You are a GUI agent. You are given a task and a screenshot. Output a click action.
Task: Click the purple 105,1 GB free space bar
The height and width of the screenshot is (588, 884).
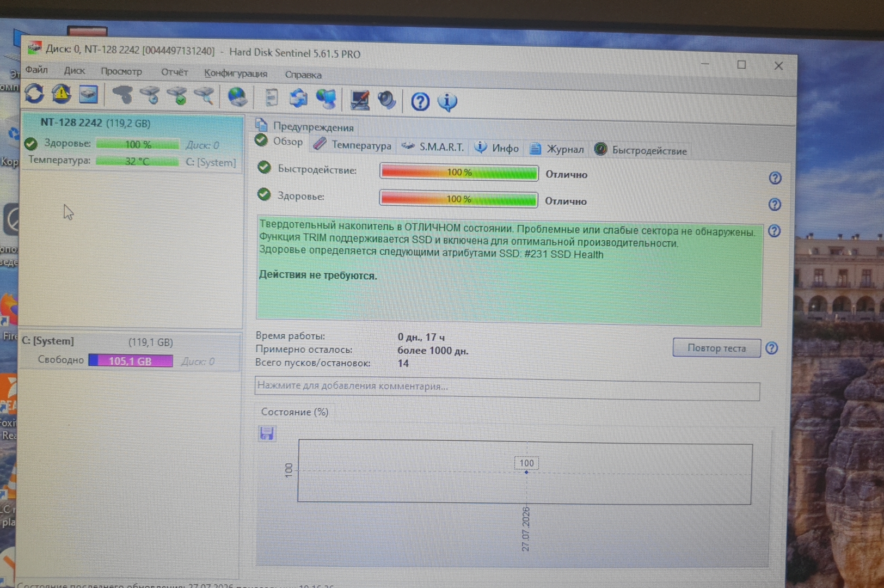pyautogui.click(x=131, y=360)
